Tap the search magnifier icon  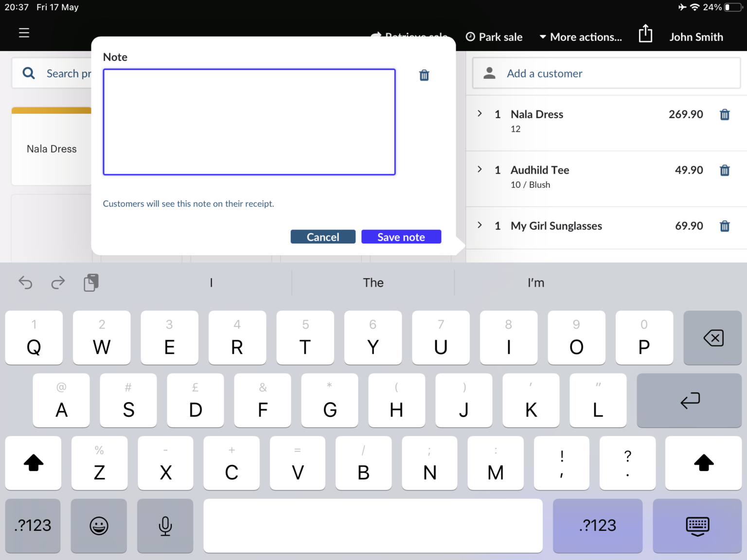tap(28, 73)
